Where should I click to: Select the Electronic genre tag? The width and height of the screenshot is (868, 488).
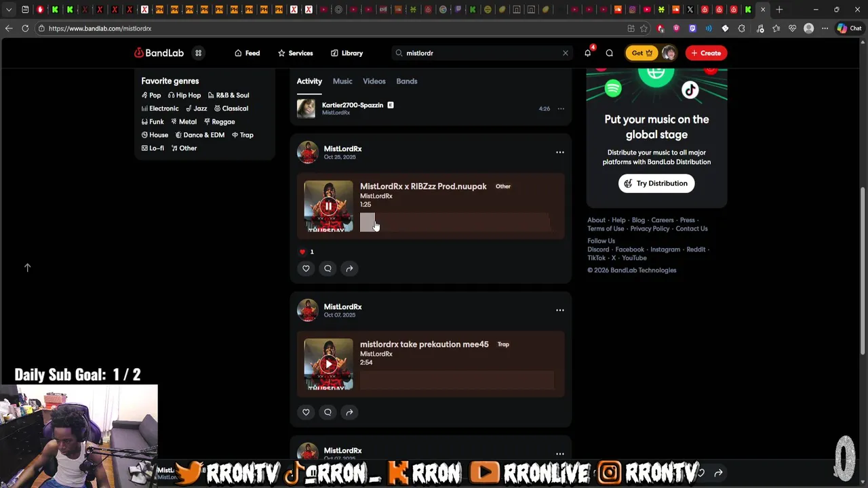160,108
